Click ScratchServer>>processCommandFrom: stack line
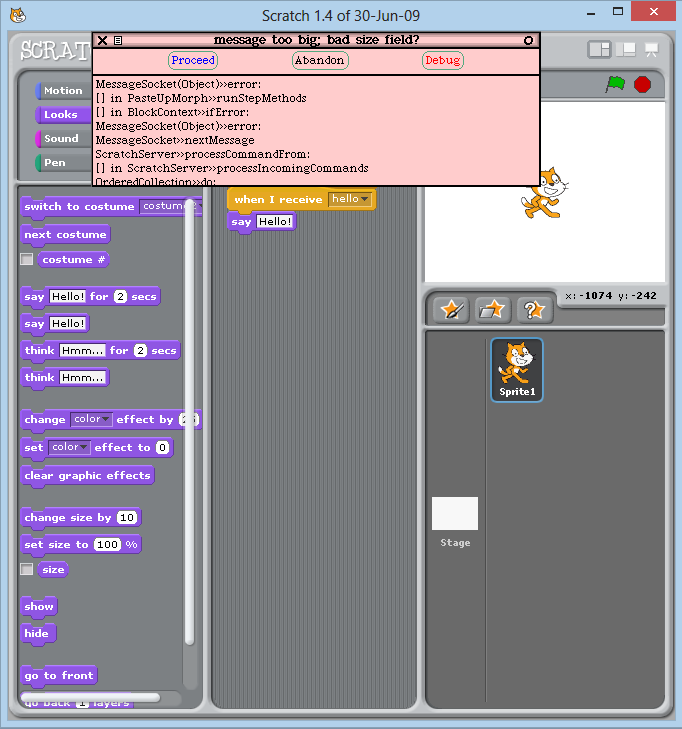This screenshot has width=682, height=729. [203, 154]
